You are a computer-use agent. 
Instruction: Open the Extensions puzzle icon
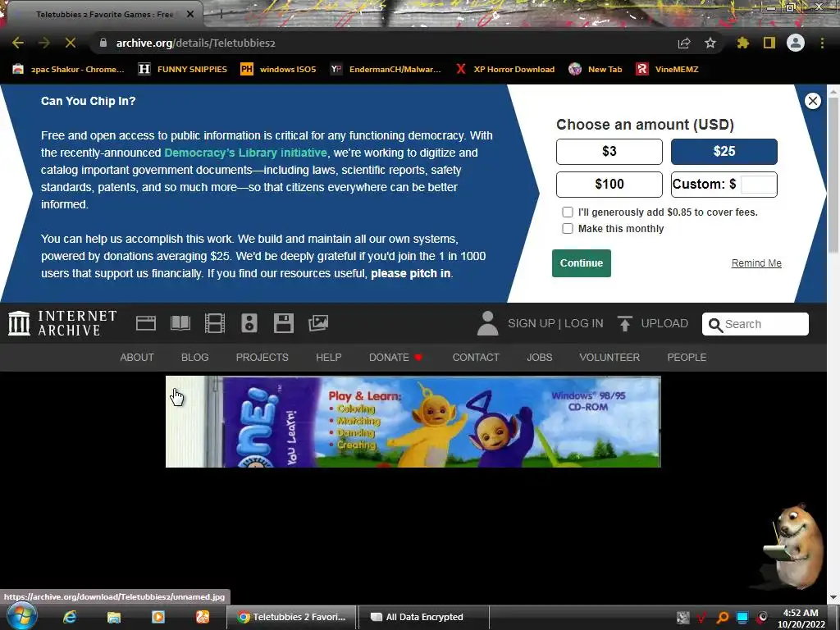[742, 43]
